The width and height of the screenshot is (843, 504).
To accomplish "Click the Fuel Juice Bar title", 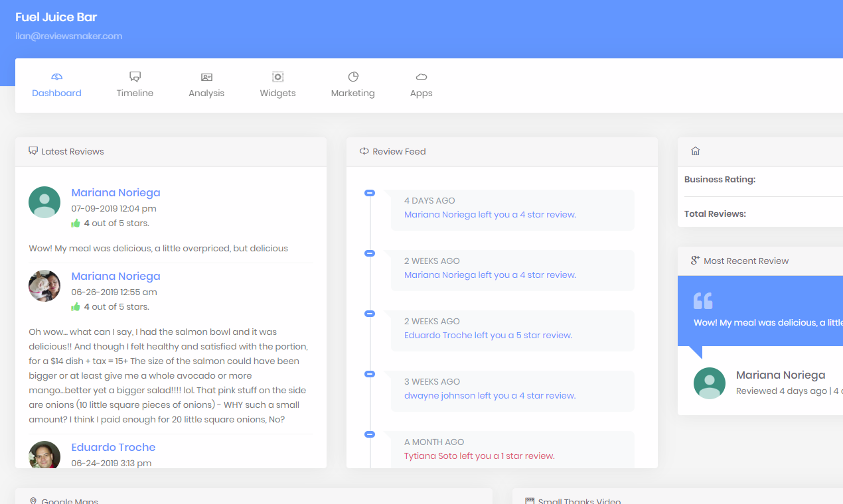I will pos(56,17).
